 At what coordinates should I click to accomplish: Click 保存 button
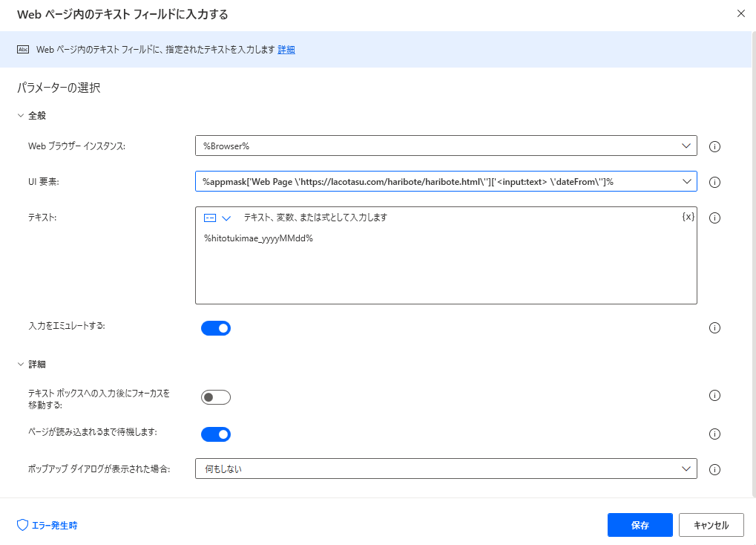640,525
